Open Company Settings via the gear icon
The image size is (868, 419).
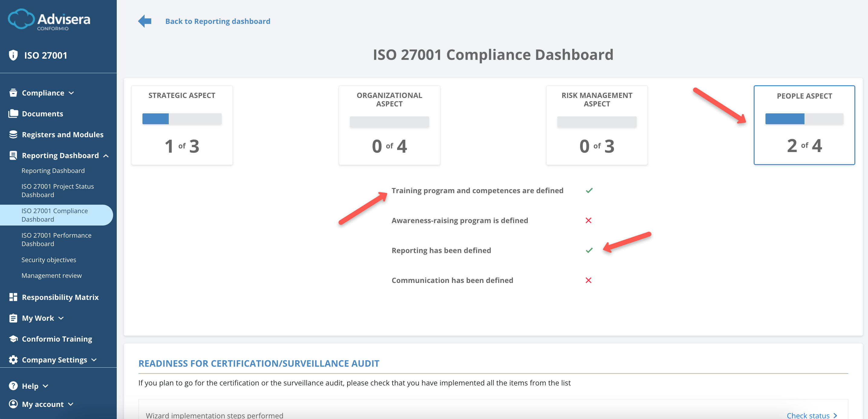point(13,360)
